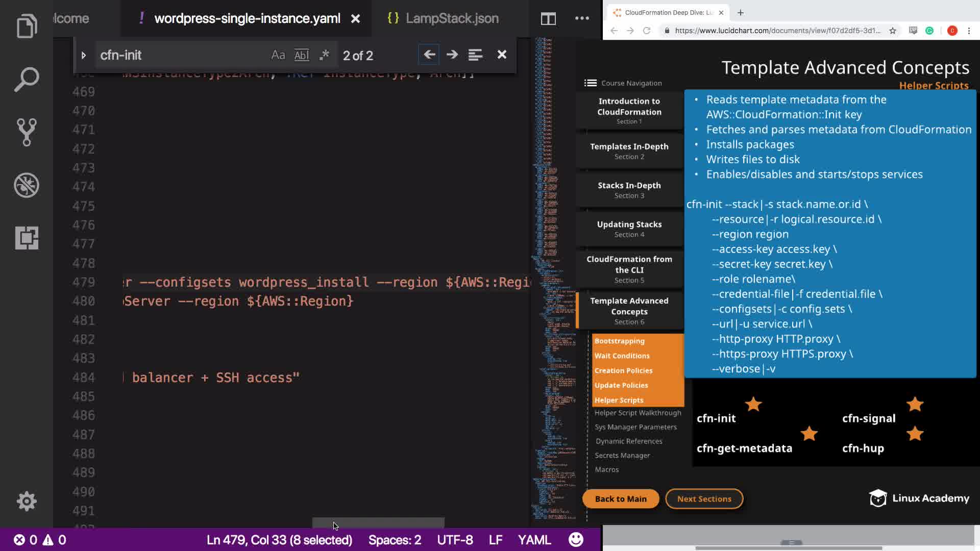Go to previous match arrow in find widget

coord(429,55)
